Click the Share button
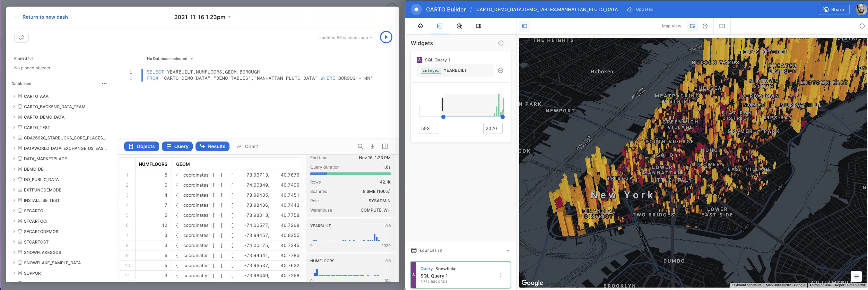Viewport: 868px width, 290px height. tap(834, 9)
